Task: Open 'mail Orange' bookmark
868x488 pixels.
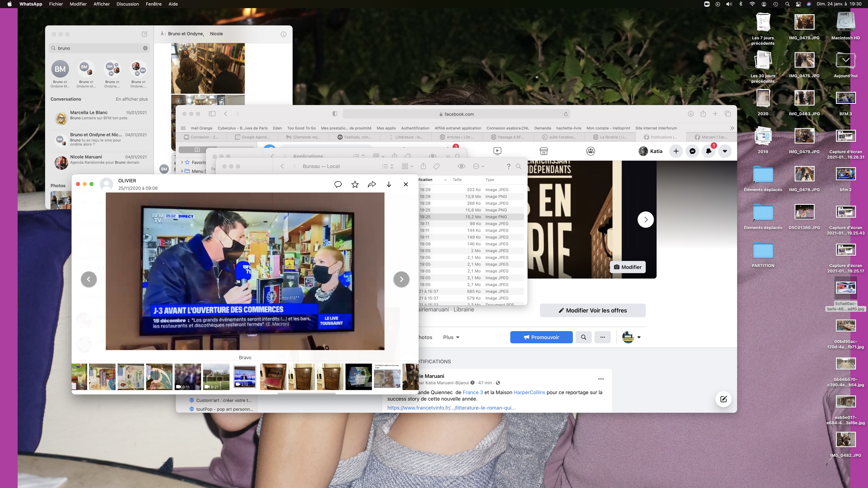Action: point(202,128)
